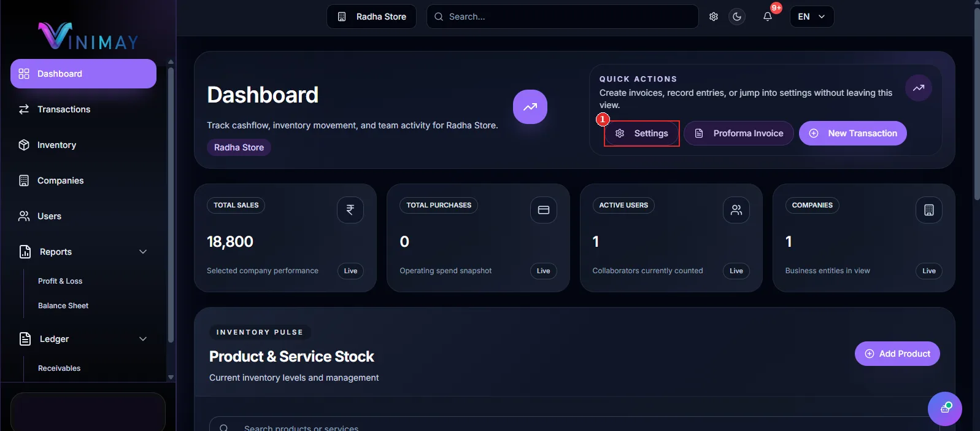Screen dimensions: 980x431
Task: Click the Ledger document icon
Action: 25,339
